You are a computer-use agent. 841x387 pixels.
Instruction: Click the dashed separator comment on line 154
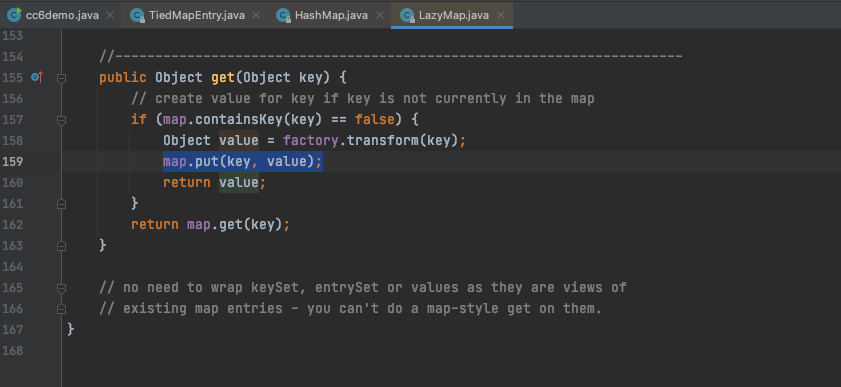(390, 57)
